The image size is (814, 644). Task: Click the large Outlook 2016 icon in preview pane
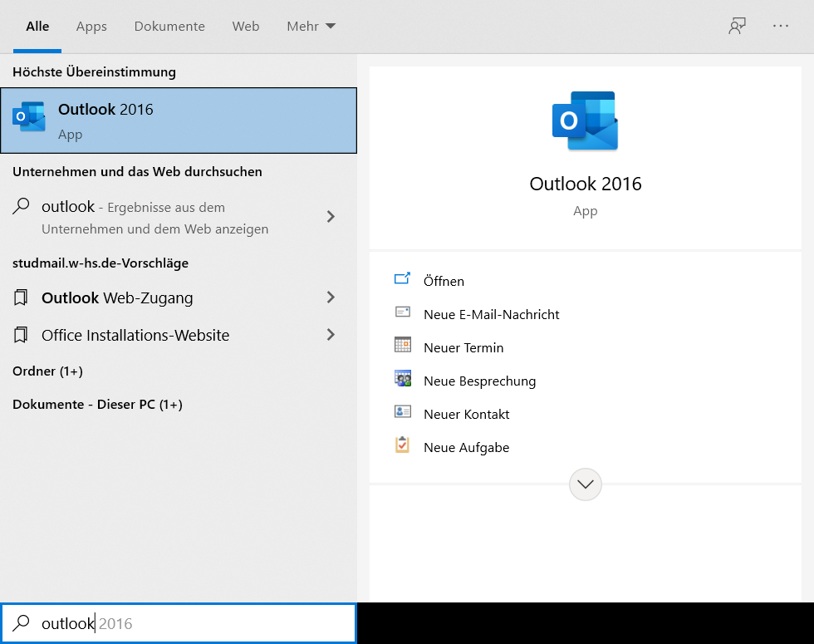coord(585,120)
